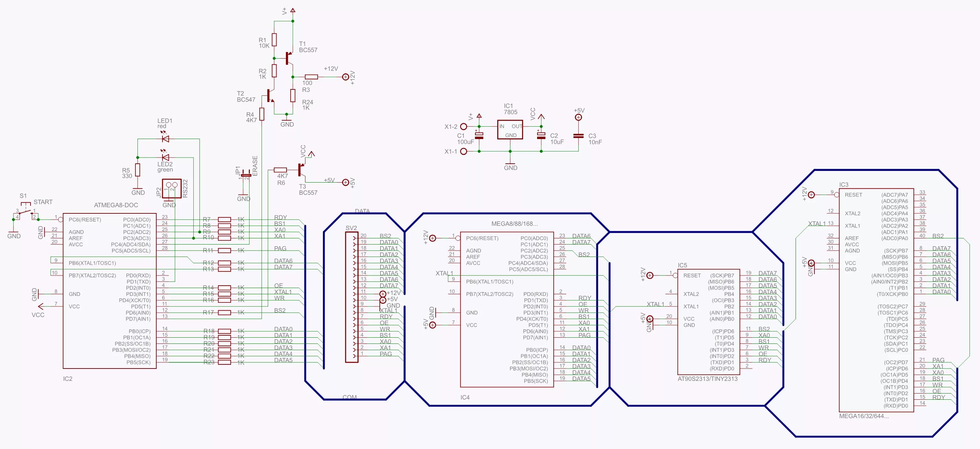Image resolution: width=980 pixels, height=449 pixels.
Task: Select the green LED2 diode symbol
Action: [x=165, y=157]
